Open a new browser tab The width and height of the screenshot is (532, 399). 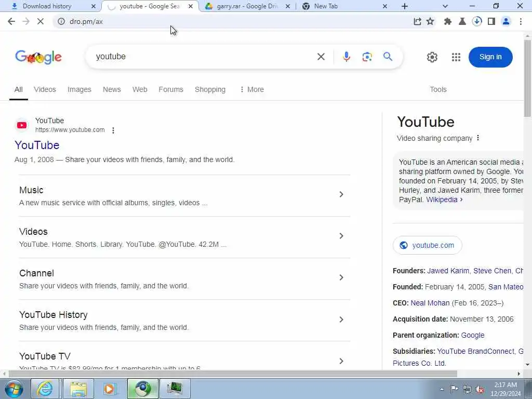click(404, 6)
